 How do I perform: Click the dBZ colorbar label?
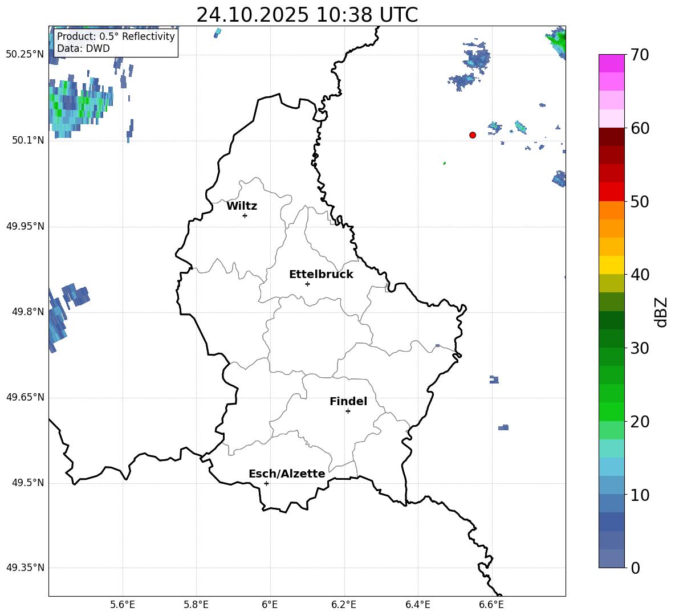(660, 312)
